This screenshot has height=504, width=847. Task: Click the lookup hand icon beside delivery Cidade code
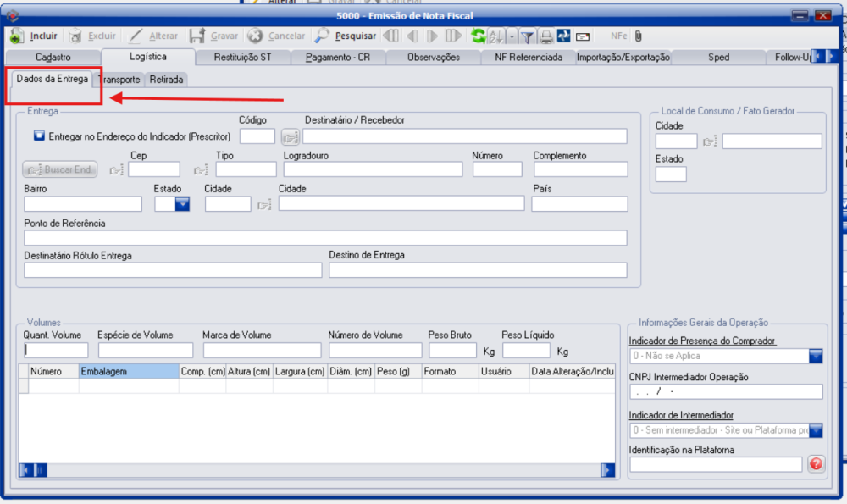pyautogui.click(x=264, y=204)
